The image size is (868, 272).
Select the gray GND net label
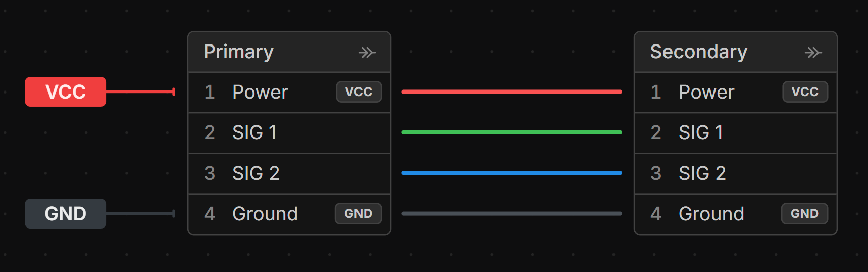pos(65,214)
